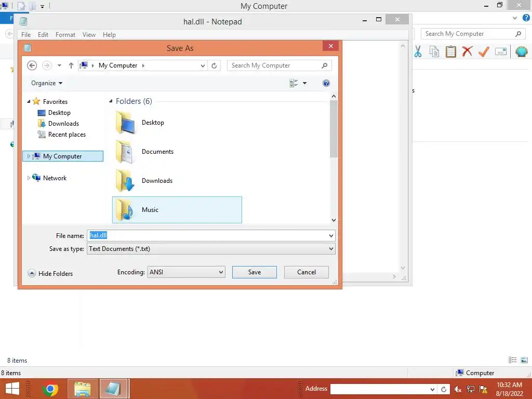Click the arrow after My Computer in breadcrumb

[143, 65]
